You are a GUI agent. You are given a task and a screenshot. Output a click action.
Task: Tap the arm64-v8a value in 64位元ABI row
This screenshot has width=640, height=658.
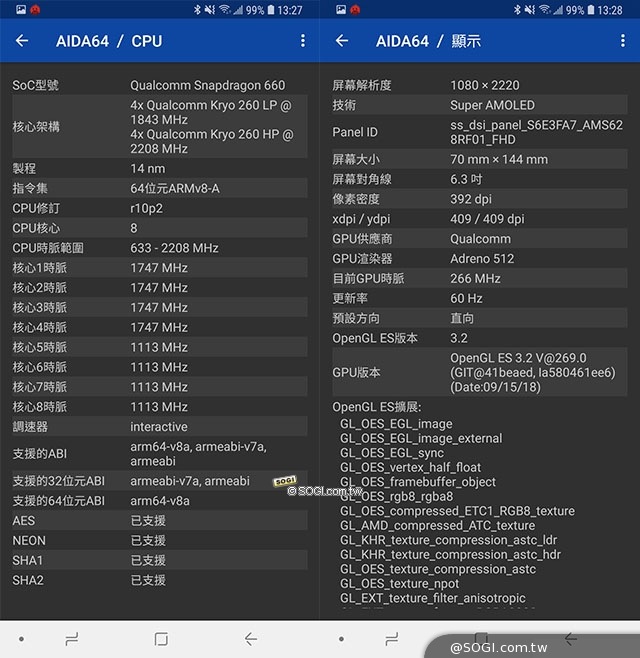click(160, 501)
